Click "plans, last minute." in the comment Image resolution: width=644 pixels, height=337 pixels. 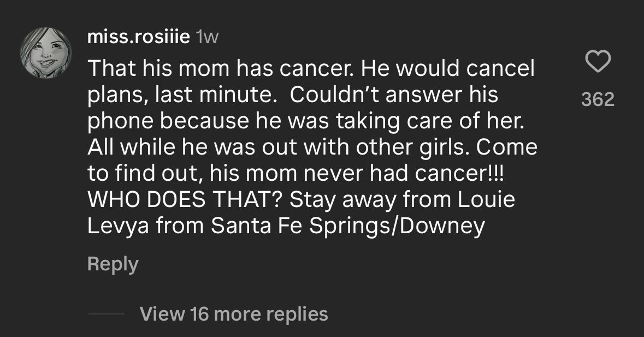184,94
